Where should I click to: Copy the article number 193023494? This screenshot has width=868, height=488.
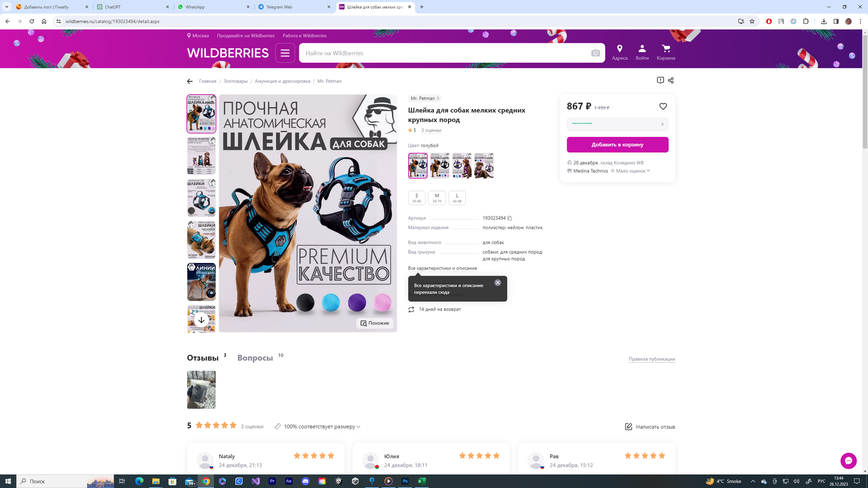tap(510, 218)
